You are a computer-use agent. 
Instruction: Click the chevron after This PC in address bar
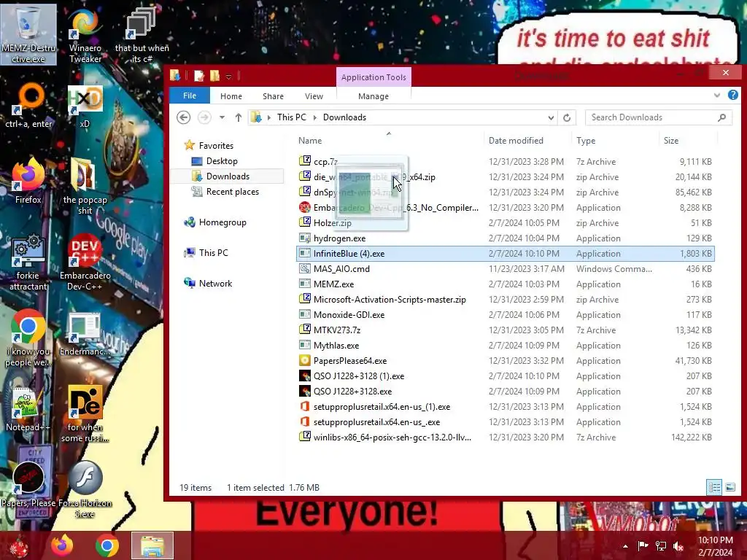pos(315,117)
